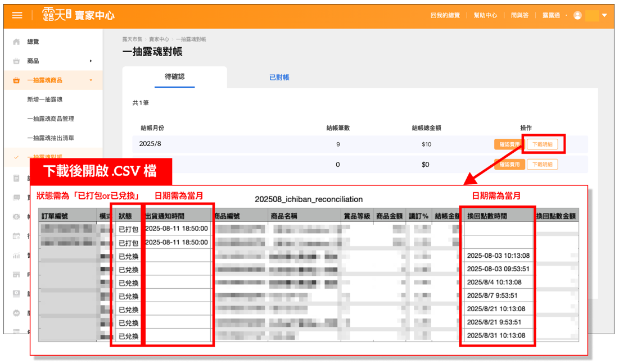Viewport: 619px width, 364px height.
Task: Open 一抽露魂抽出清單 in the sidebar
Action: 51,138
